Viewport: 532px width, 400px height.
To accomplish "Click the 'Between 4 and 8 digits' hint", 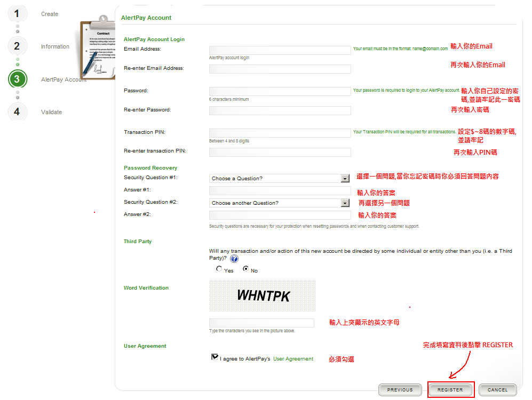I will pos(229,141).
